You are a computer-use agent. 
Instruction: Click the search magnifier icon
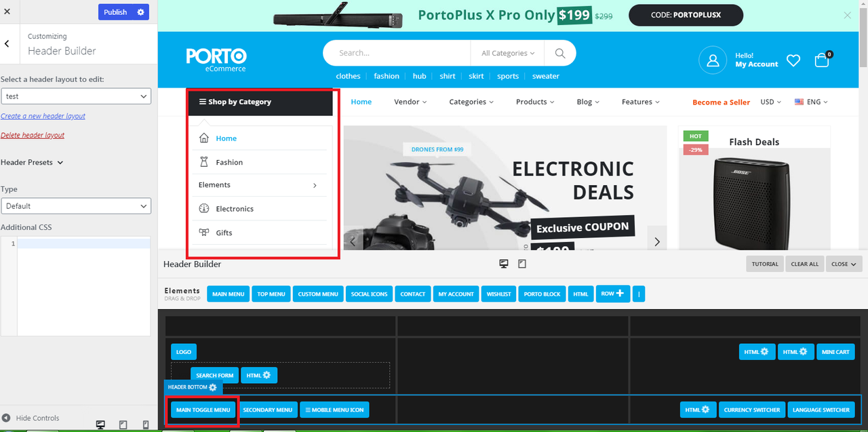(559, 53)
